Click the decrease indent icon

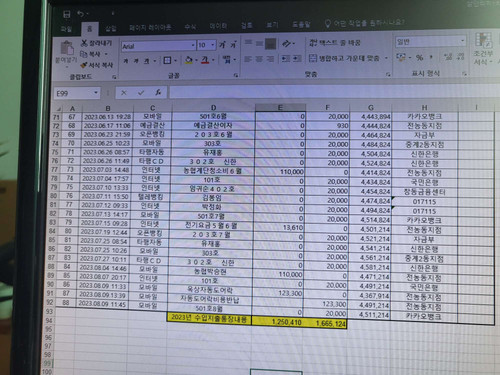point(286,59)
